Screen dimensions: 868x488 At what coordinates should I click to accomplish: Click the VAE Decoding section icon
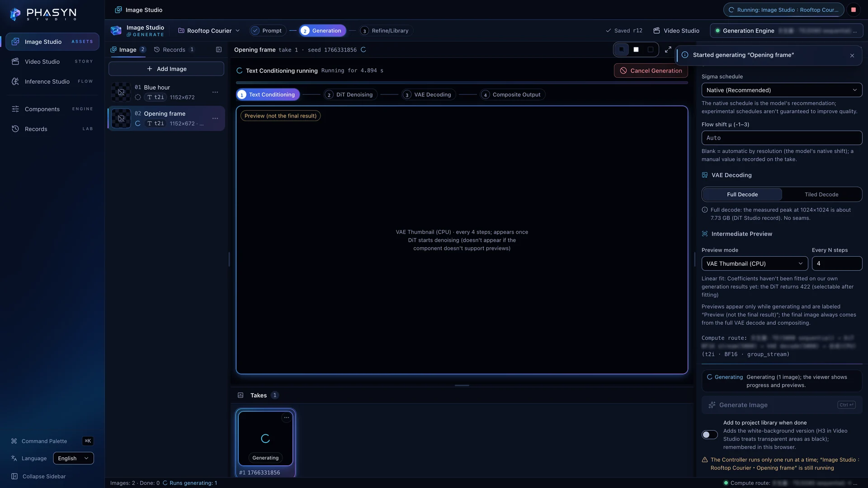tap(705, 175)
